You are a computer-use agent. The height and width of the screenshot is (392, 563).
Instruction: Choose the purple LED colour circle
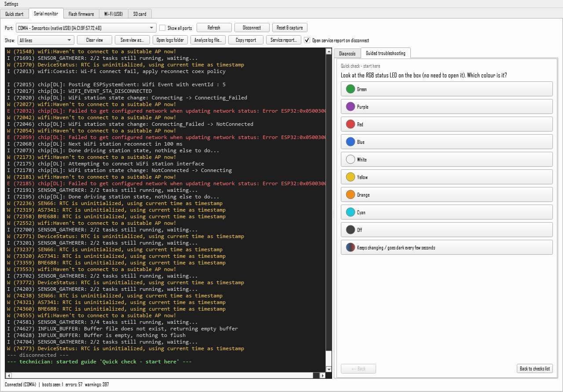(351, 107)
